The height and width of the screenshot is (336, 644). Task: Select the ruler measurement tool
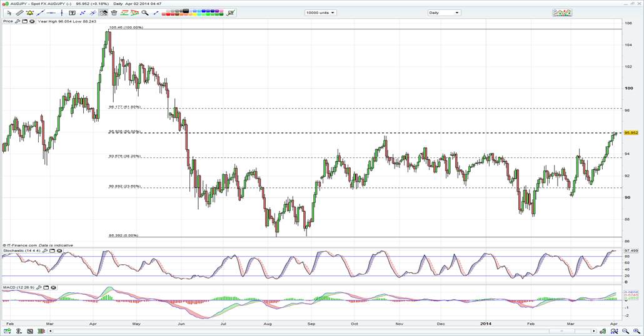pos(19,12)
